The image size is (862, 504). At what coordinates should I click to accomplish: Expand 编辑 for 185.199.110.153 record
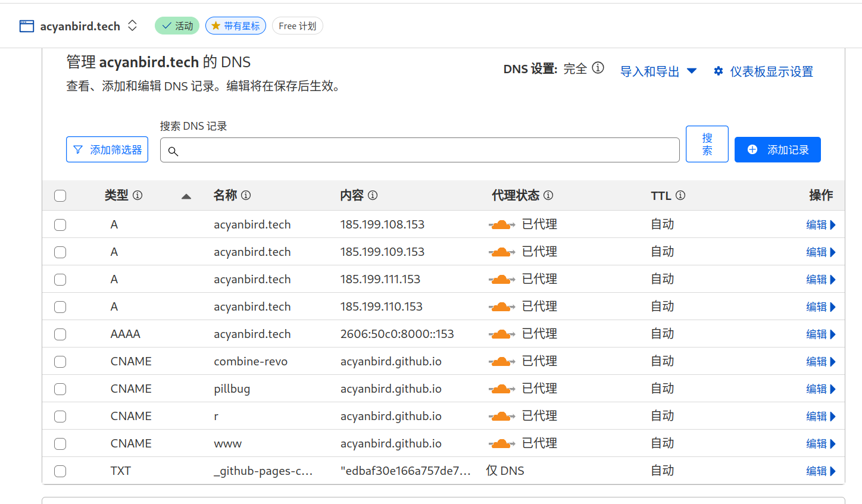[821, 307]
